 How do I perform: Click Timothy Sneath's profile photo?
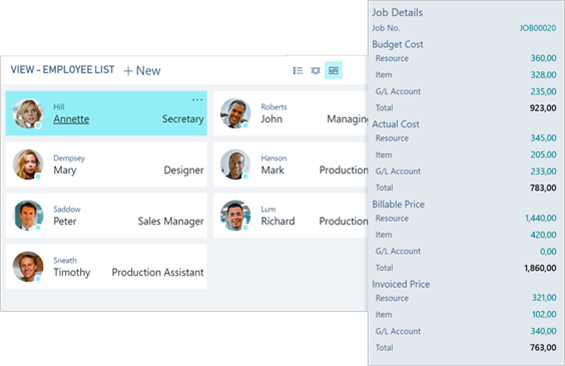[x=27, y=267]
